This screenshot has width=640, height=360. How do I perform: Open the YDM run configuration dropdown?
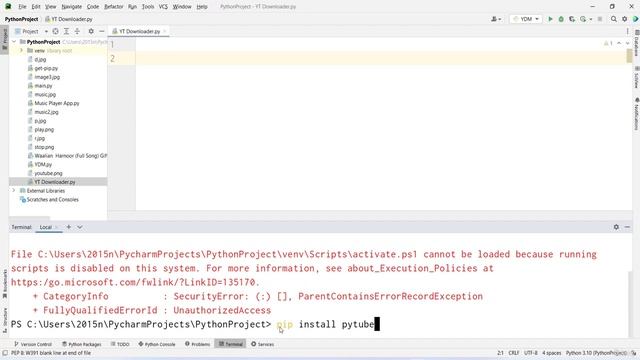[526, 19]
